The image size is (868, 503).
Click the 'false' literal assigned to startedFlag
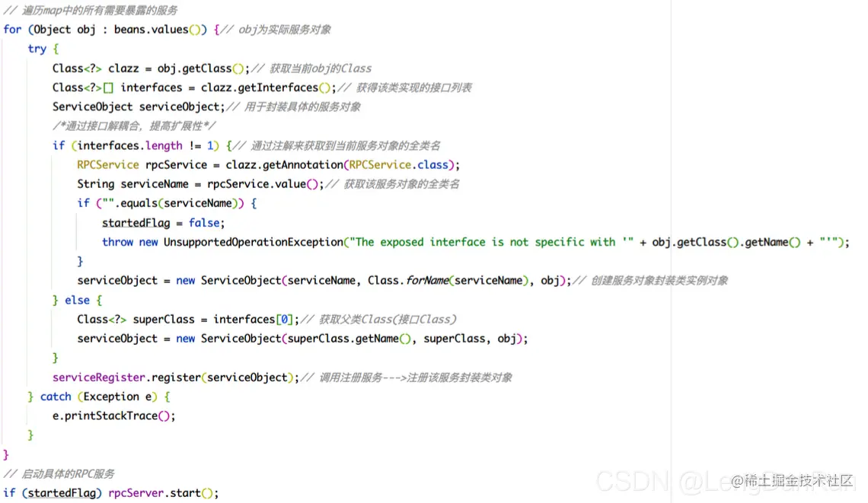point(204,223)
